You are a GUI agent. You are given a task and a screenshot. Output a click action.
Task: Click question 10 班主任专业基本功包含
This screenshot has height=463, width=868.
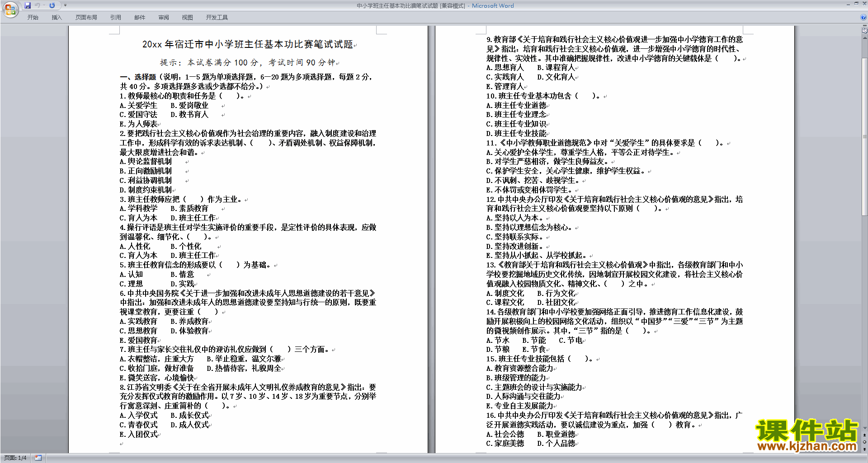[x=543, y=96]
